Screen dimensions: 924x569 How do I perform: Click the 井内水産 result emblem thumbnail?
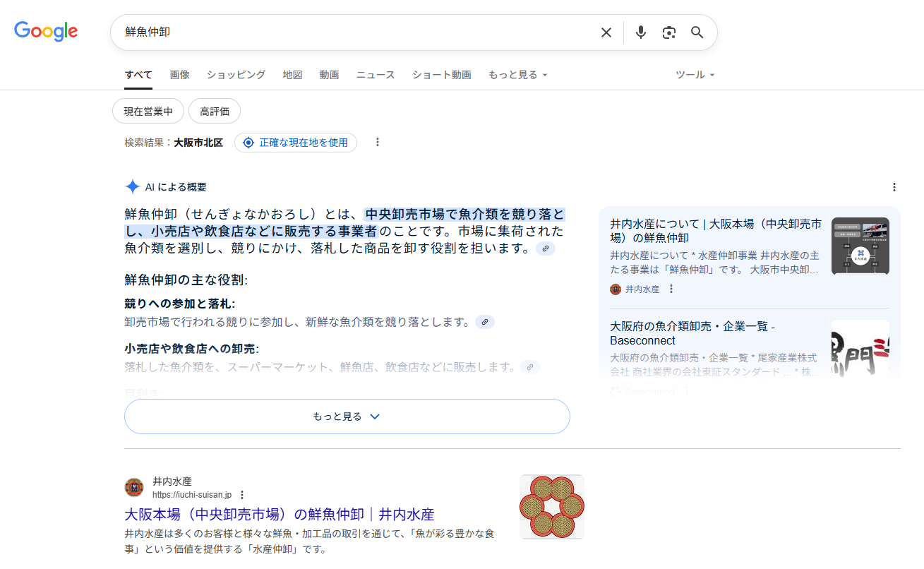click(552, 507)
